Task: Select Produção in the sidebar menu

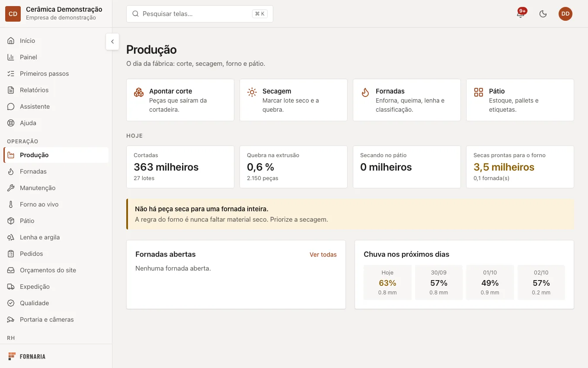Action: click(56, 155)
